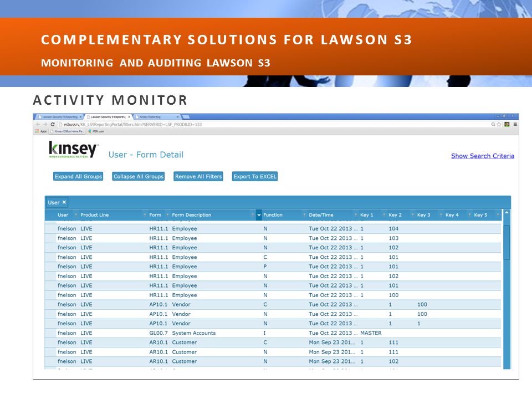Switch to first Lawson Security 9 Reporting tab

pyautogui.click(x=58, y=117)
